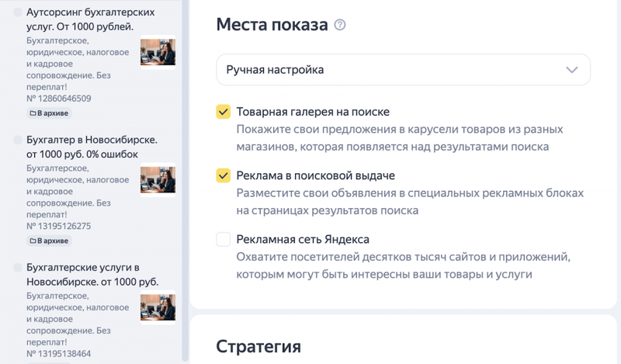Image resolution: width=621 pixels, height=364 pixels.
Task: Open thumbnail of ad № 12860646509
Action: (x=158, y=52)
